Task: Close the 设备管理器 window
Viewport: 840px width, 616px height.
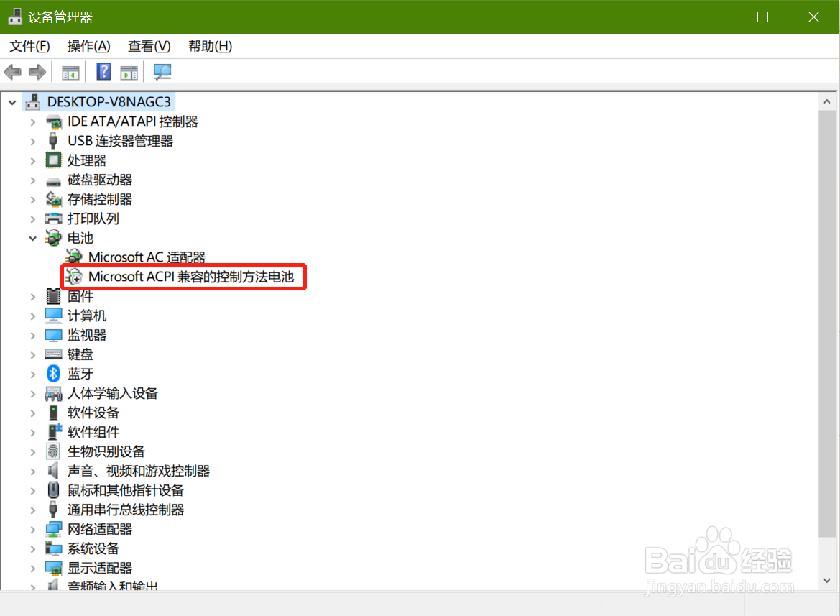Action: (813, 17)
